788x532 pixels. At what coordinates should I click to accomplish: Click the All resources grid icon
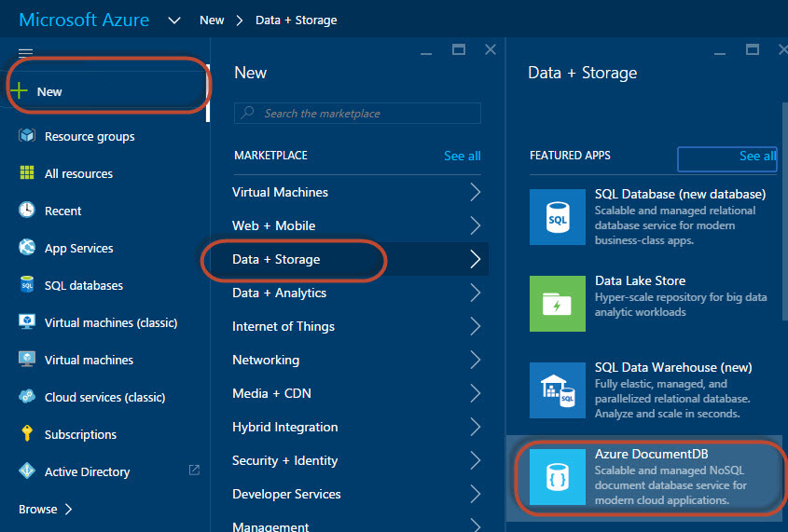coord(27,173)
